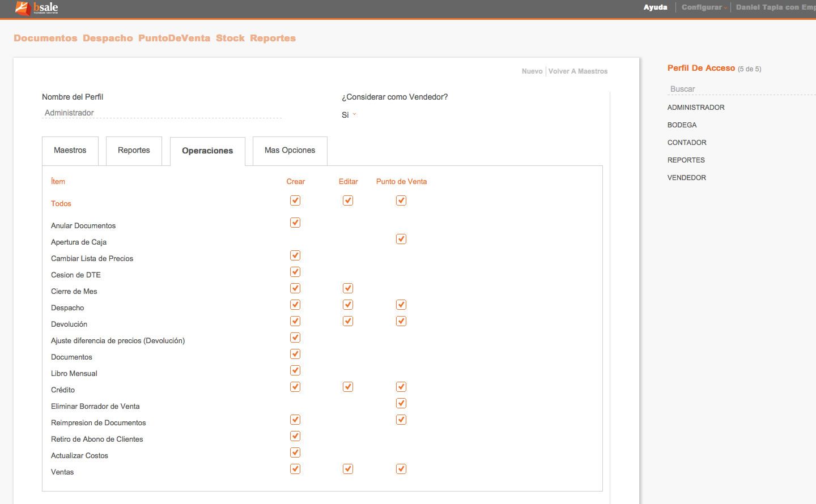The height and width of the screenshot is (504, 816).
Task: Toggle Punto de Venta for Eliminar Borrador de Venta
Action: pyautogui.click(x=401, y=403)
